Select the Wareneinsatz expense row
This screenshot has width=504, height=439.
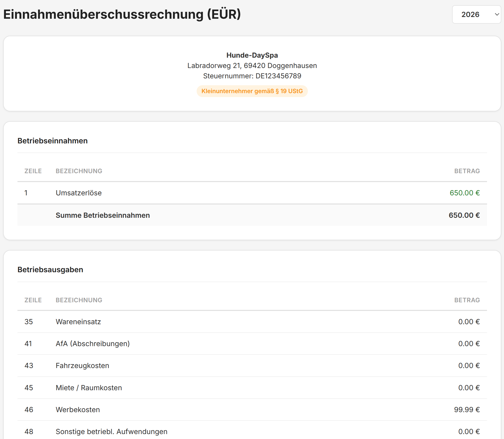[x=78, y=322]
